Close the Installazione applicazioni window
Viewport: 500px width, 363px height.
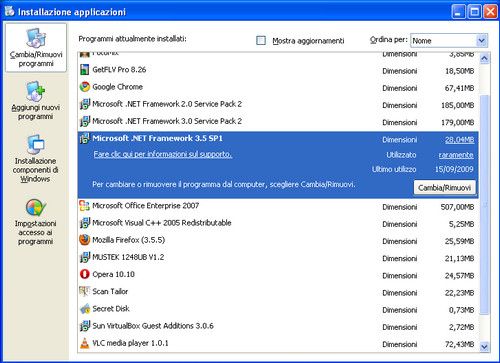tap(490, 12)
